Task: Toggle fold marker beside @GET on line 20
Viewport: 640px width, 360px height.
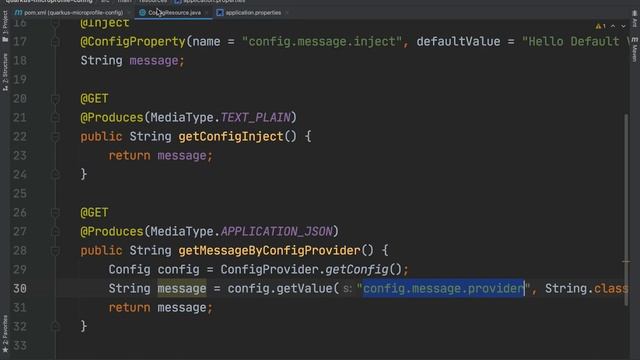Action: click(55, 99)
